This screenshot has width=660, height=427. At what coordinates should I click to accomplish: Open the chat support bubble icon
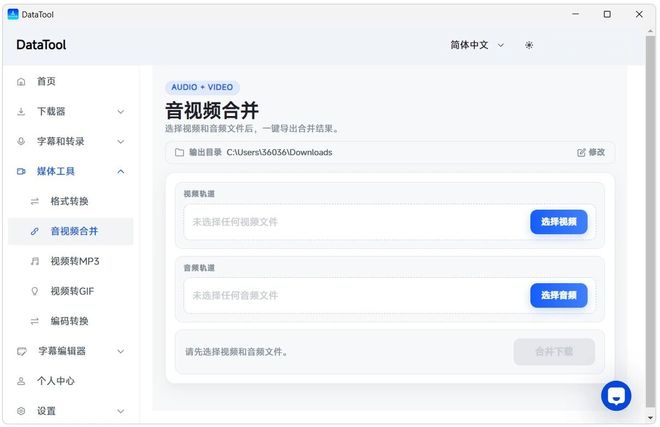[x=616, y=396]
